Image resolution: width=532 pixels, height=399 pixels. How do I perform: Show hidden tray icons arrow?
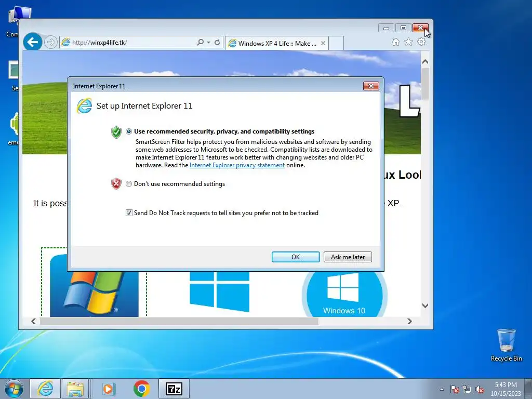[x=442, y=389]
